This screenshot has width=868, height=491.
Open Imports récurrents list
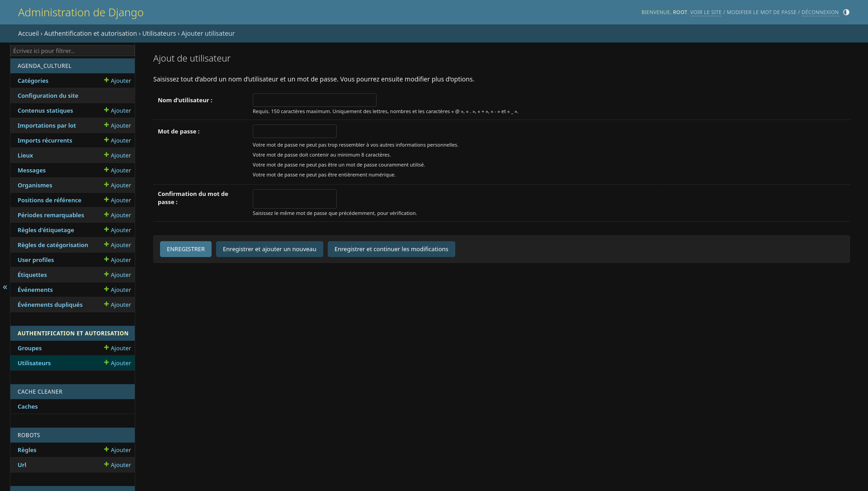pyautogui.click(x=45, y=140)
